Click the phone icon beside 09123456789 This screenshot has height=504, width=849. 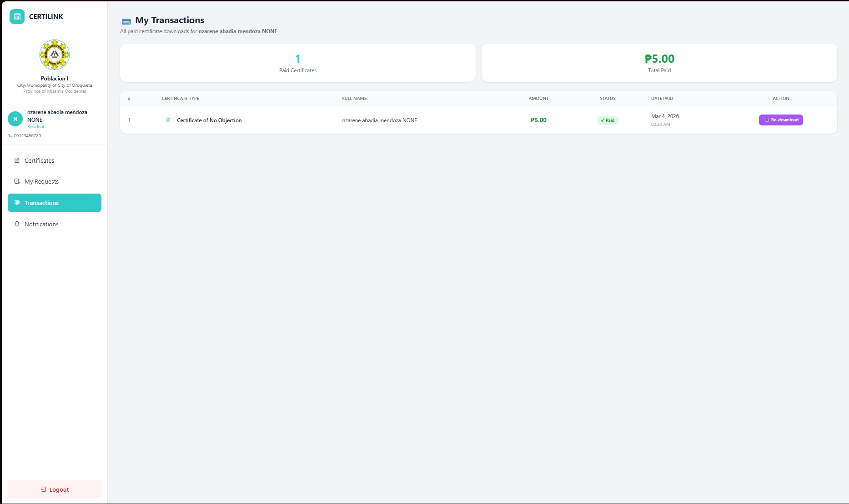10,135
